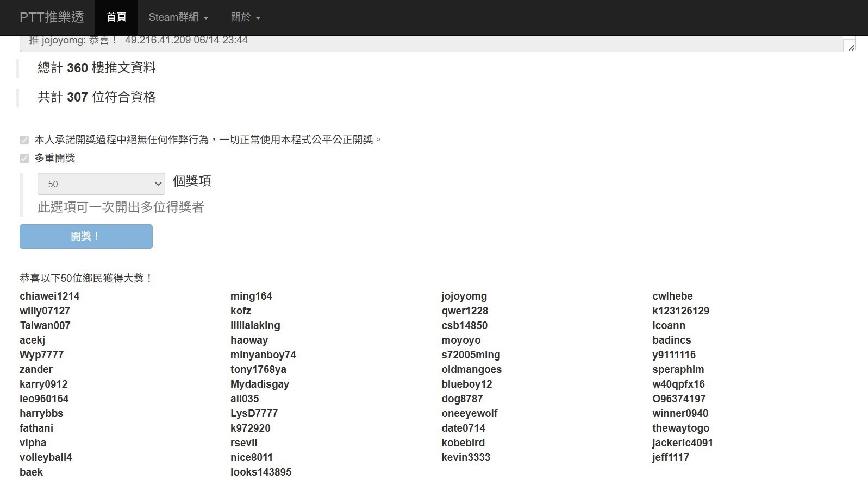Select winner name all035
868x480 pixels.
click(x=245, y=399)
